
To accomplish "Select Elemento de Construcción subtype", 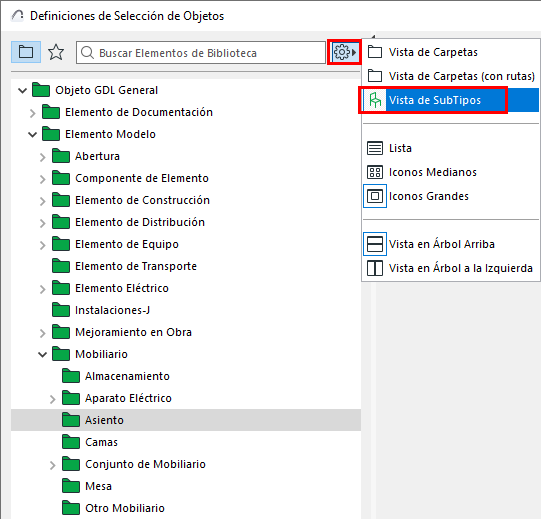I will pos(142,200).
